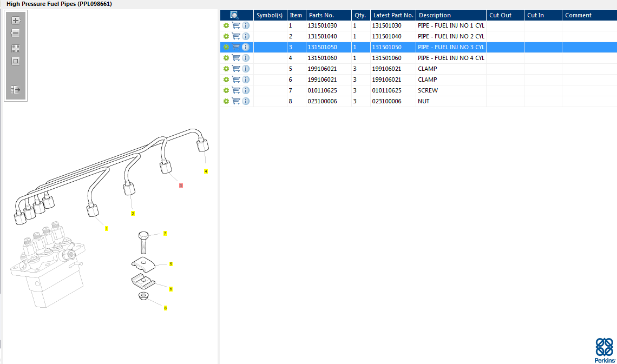Viewport: 617px width, 364px height.
Task: Add item 6 CLAMP to cart
Action: tap(236, 80)
